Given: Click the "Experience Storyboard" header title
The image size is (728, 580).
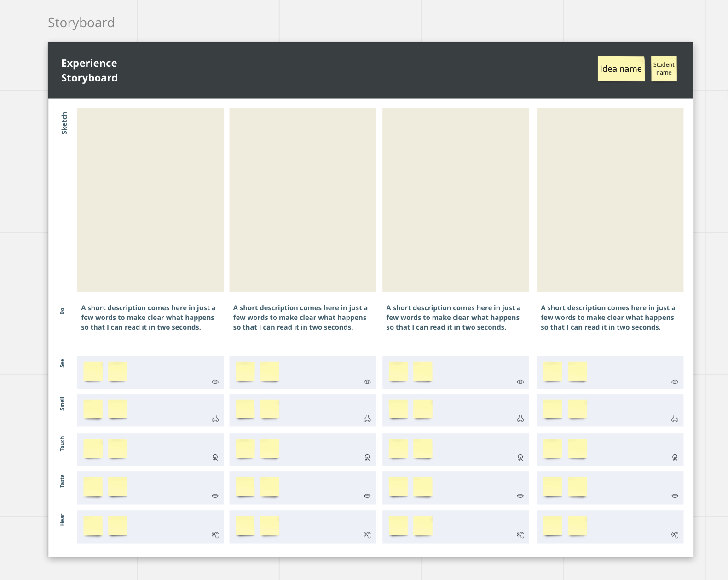Looking at the screenshot, I should (x=89, y=70).
